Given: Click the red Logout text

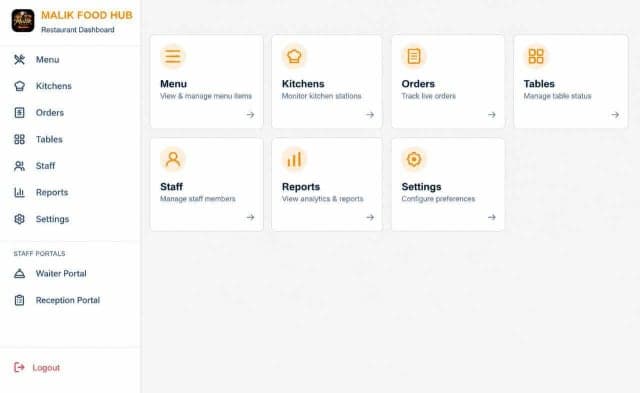Looking at the screenshot, I should (x=46, y=368).
